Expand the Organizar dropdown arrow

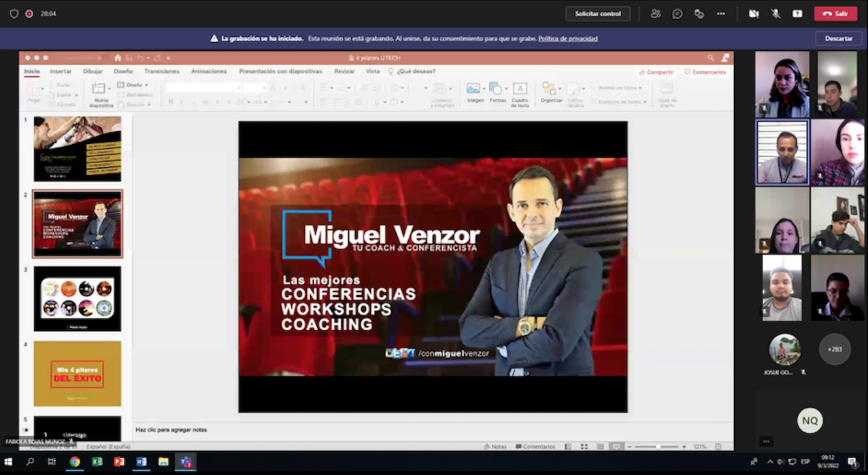tap(558, 89)
